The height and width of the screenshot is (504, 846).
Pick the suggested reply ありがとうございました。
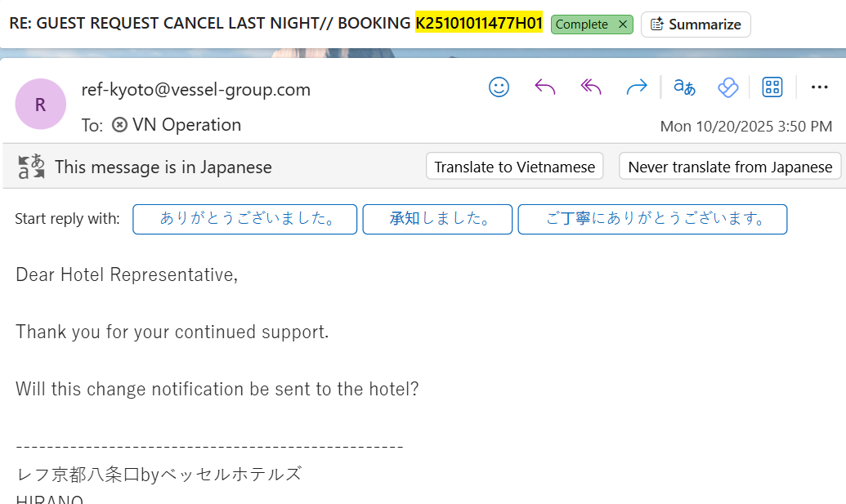244,219
